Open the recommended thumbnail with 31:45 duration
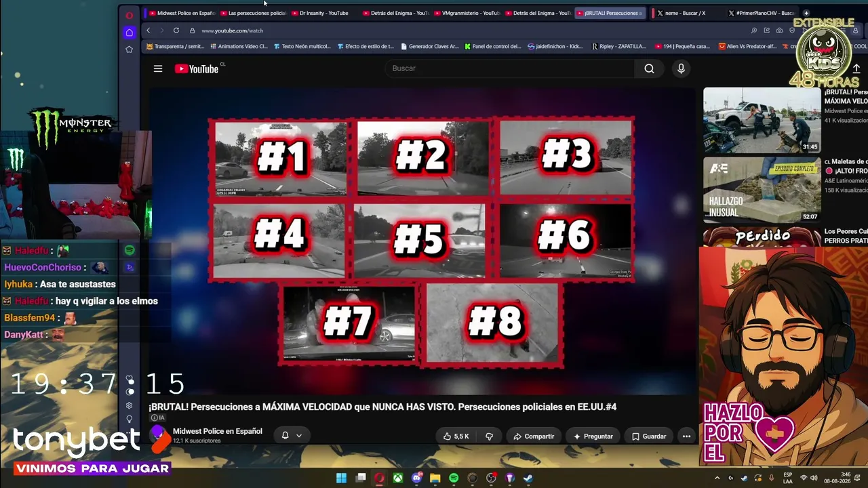Screen dimensions: 868x488 tap(762, 121)
